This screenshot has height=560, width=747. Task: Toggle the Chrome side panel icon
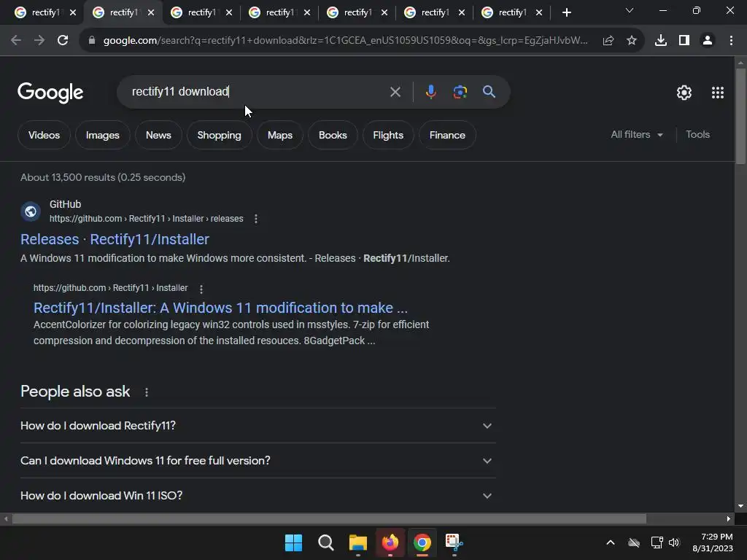684,41
